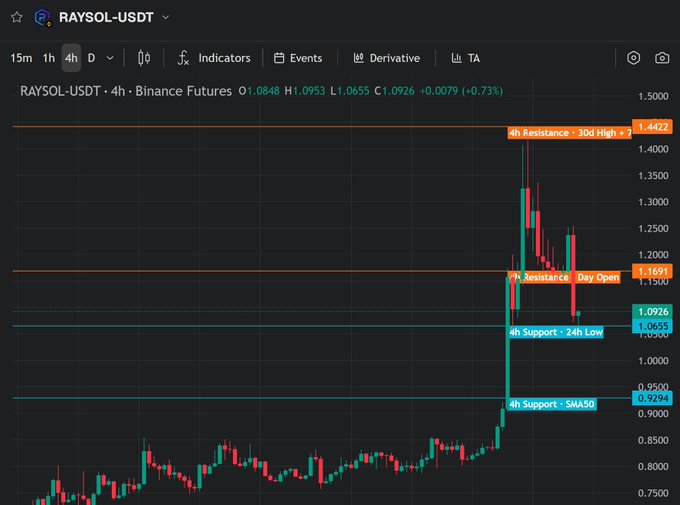The height and width of the screenshot is (505, 680).
Task: Click the close value C1.0926
Action: 394,91
